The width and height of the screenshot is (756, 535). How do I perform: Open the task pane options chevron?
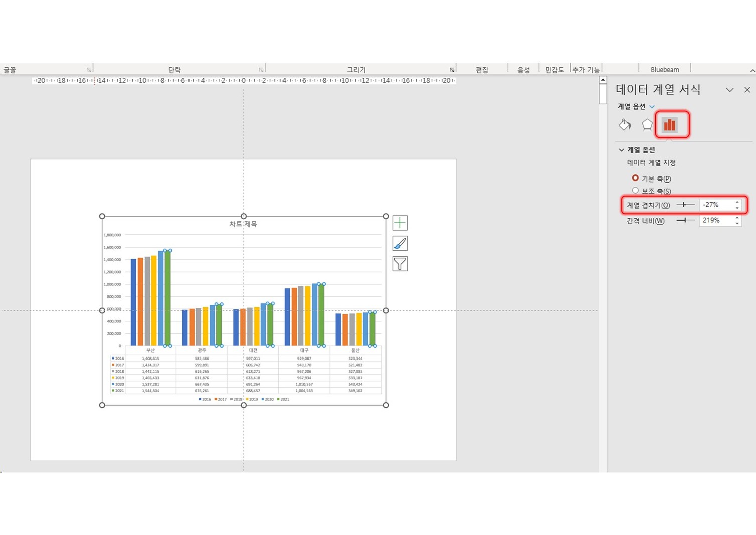click(x=729, y=90)
